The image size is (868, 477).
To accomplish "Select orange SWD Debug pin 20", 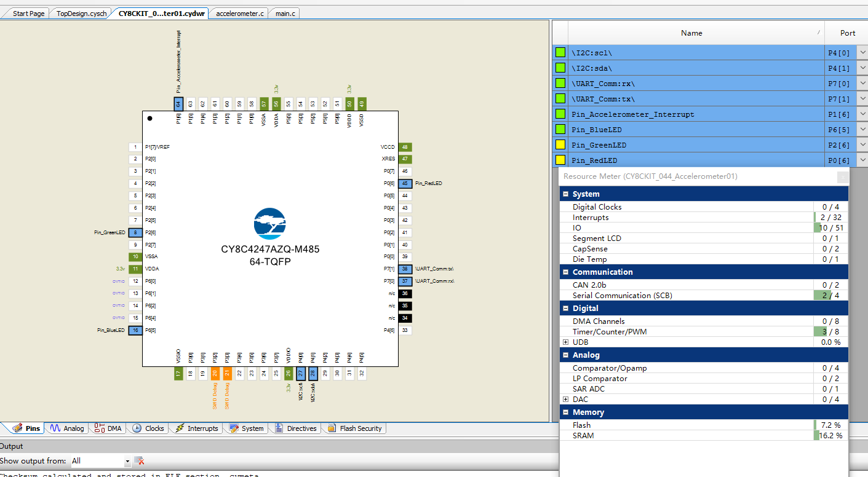I will click(215, 374).
